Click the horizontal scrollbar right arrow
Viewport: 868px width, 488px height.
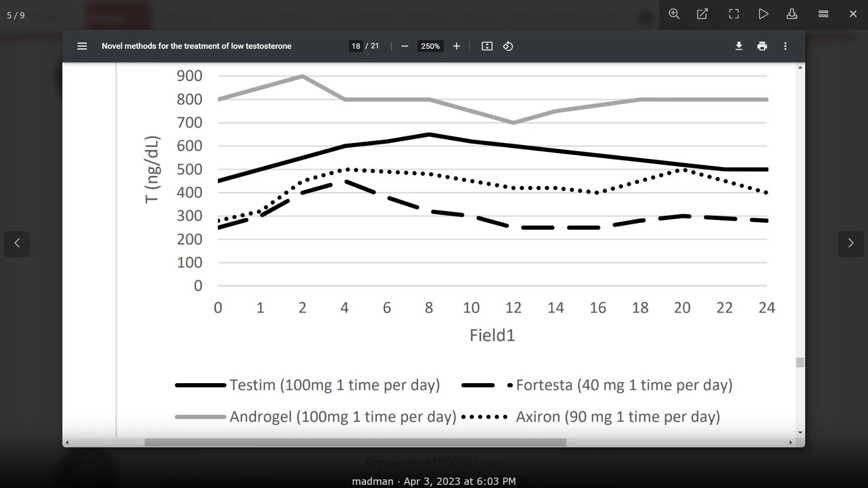pos(791,443)
